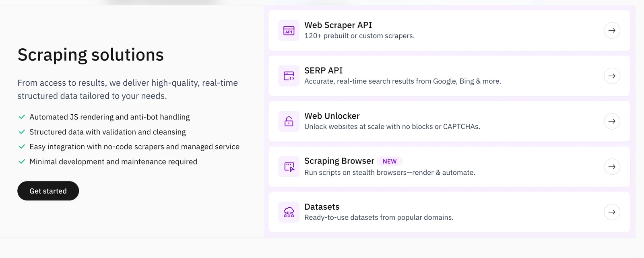644x258 pixels.
Task: Follow the SERP API title link
Action: coord(323,70)
